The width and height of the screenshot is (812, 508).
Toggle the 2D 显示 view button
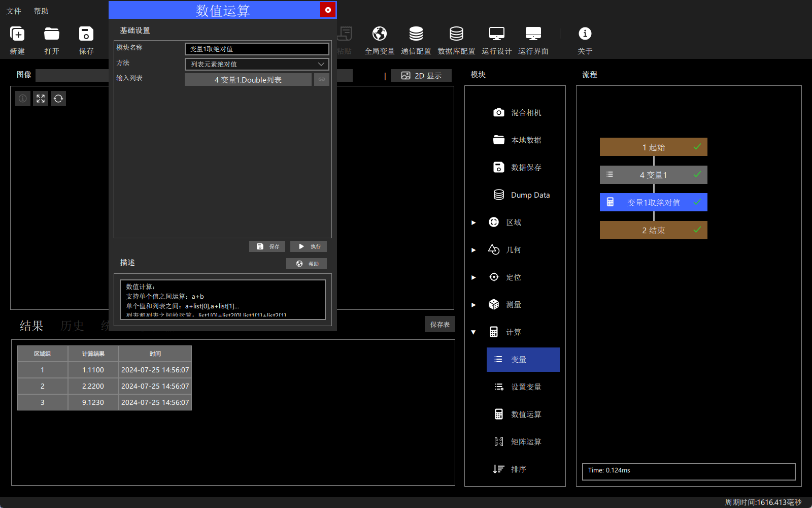click(421, 76)
